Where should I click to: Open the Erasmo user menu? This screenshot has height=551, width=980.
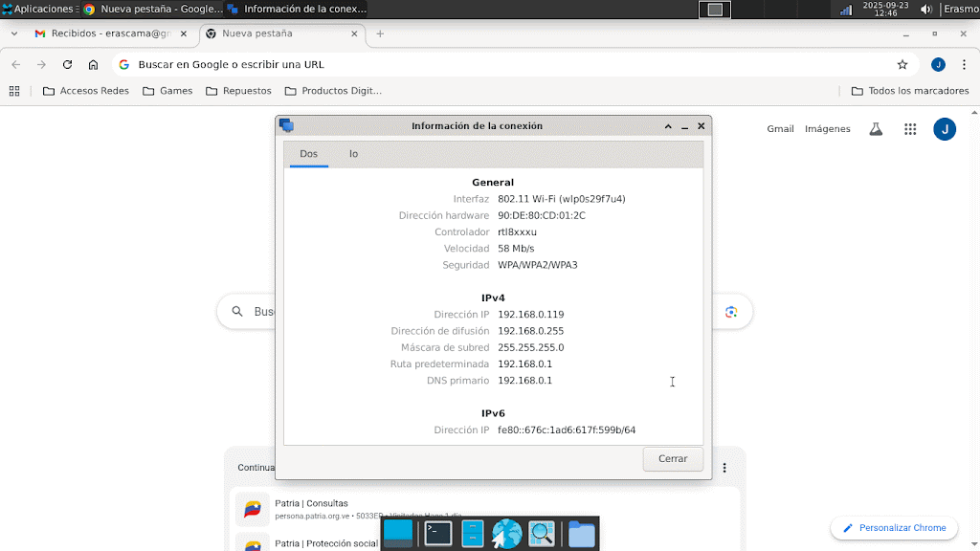pos(961,9)
